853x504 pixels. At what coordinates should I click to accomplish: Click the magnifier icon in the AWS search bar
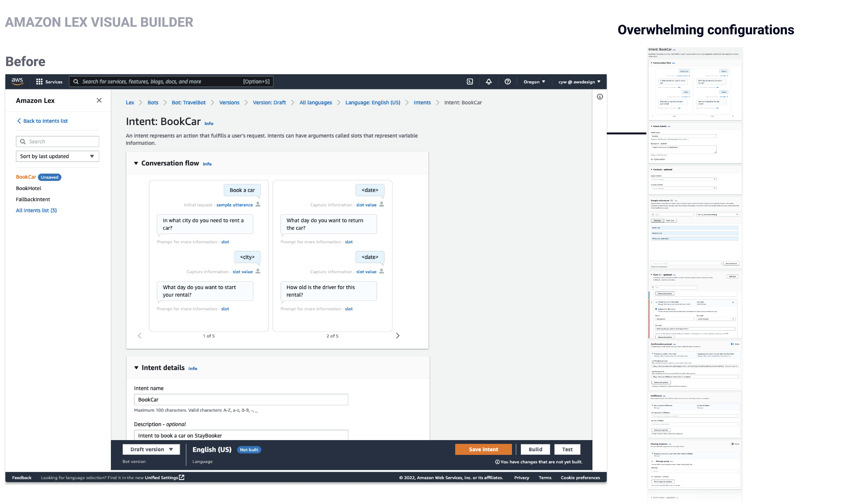click(76, 82)
